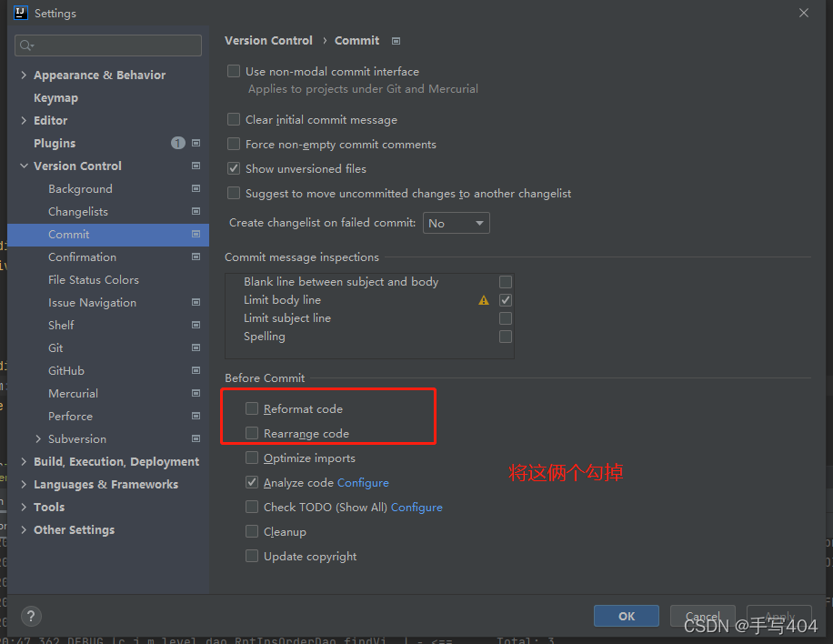
Task: Click the gear icon beside Plugins
Action: (194, 143)
